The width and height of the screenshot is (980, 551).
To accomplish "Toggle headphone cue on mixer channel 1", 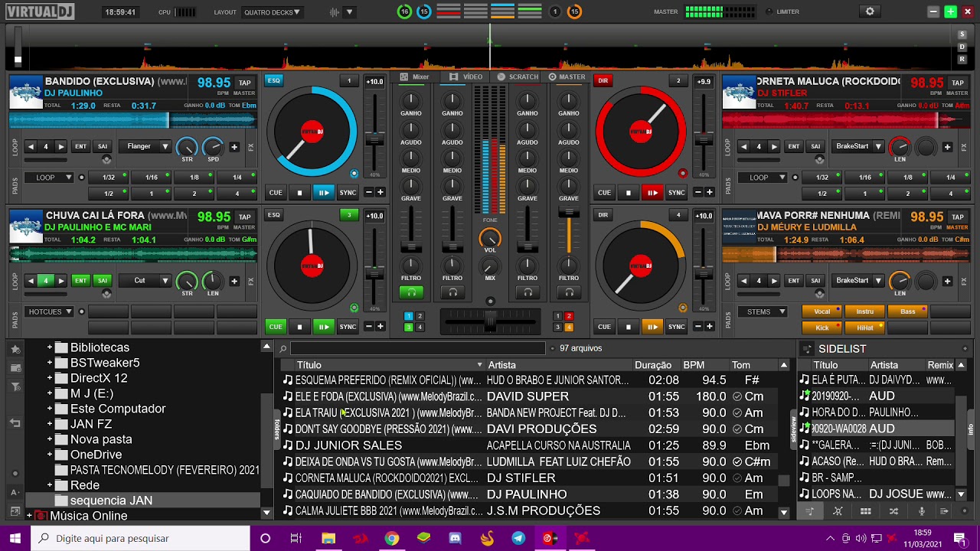I will [411, 292].
